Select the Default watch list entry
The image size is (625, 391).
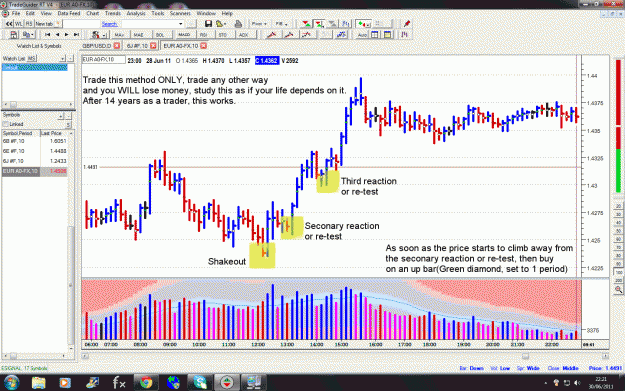(35, 68)
